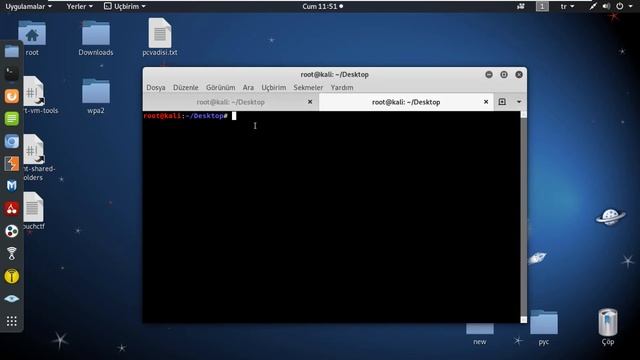Screen dimensions: 640x360
Task: Open the Yardım menu in terminal
Action: coord(342,87)
